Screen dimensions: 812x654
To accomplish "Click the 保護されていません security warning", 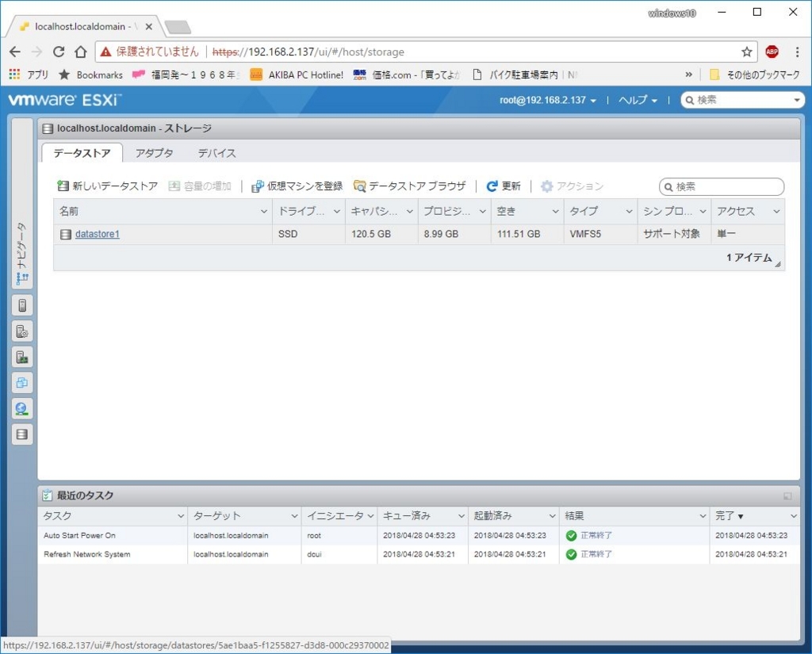I will (x=150, y=52).
